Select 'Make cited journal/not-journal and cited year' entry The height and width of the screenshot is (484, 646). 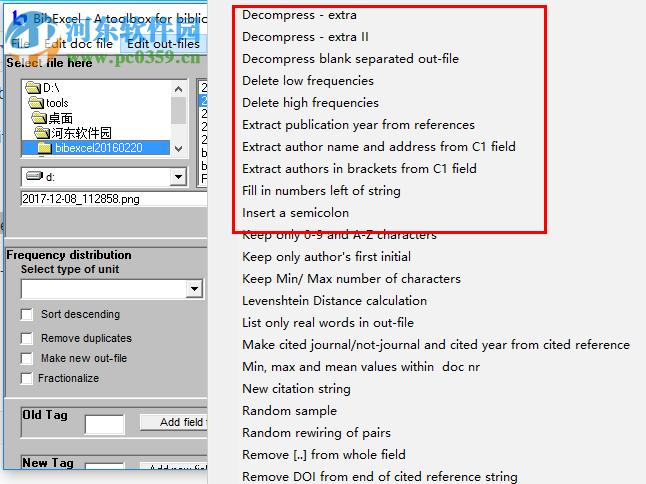[436, 345]
